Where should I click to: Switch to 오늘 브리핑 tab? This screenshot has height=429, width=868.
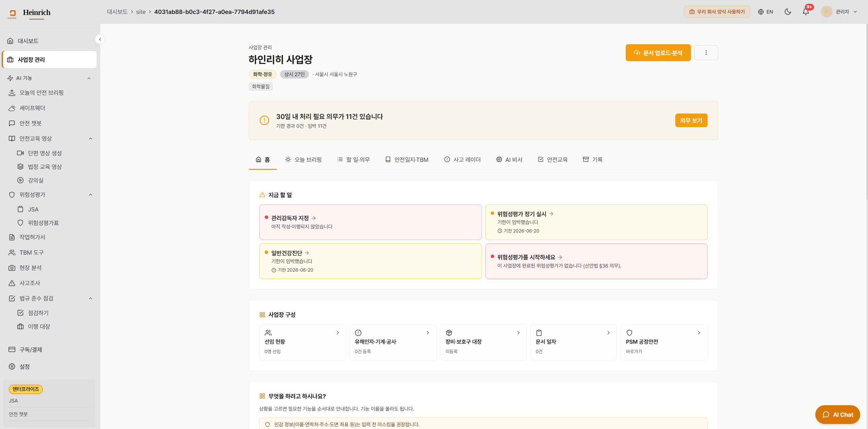tap(303, 159)
